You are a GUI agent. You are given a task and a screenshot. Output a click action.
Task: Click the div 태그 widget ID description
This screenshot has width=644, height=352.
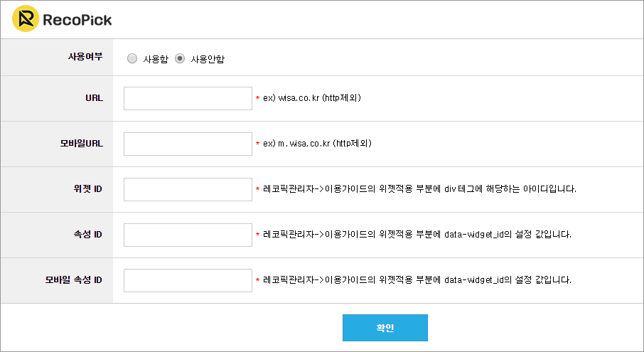(x=419, y=189)
